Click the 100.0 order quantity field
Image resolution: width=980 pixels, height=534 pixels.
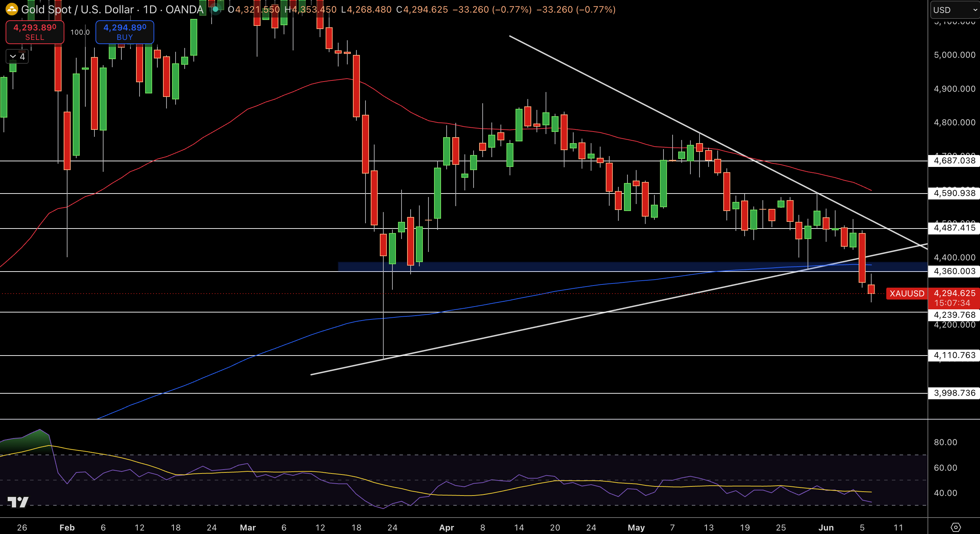[80, 32]
